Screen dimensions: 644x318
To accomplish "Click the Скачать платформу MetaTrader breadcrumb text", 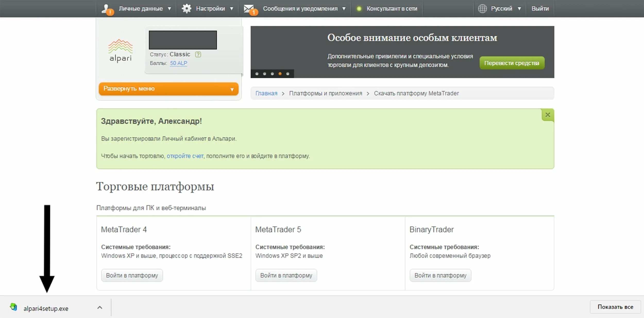I will point(416,93).
